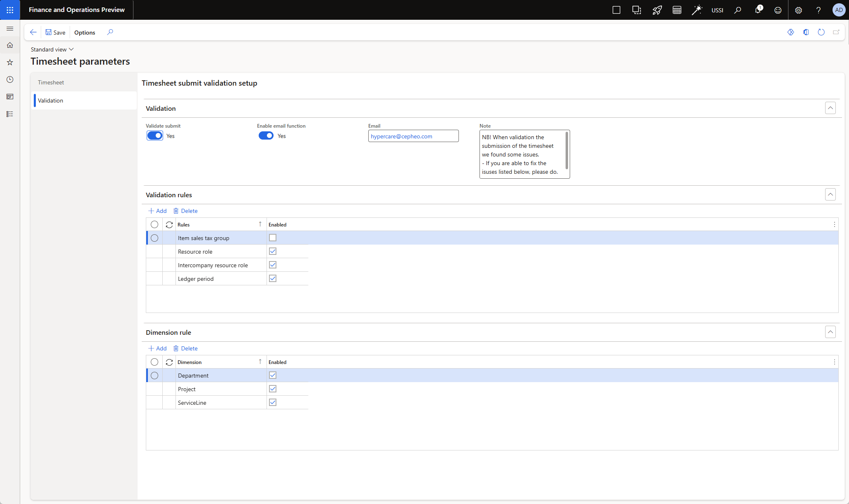Toggle the Validate submit switch
The image size is (849, 504).
coord(155,136)
